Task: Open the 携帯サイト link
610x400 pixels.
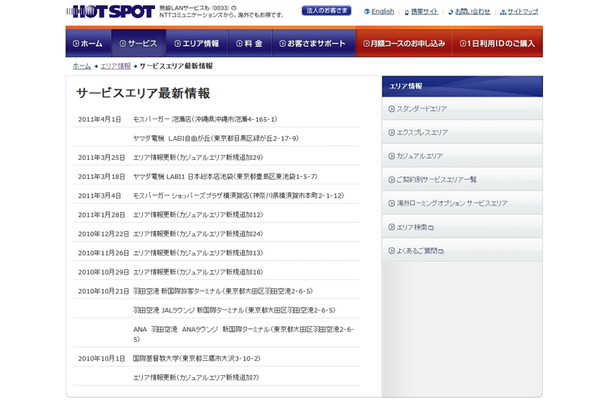Action: pos(424,12)
